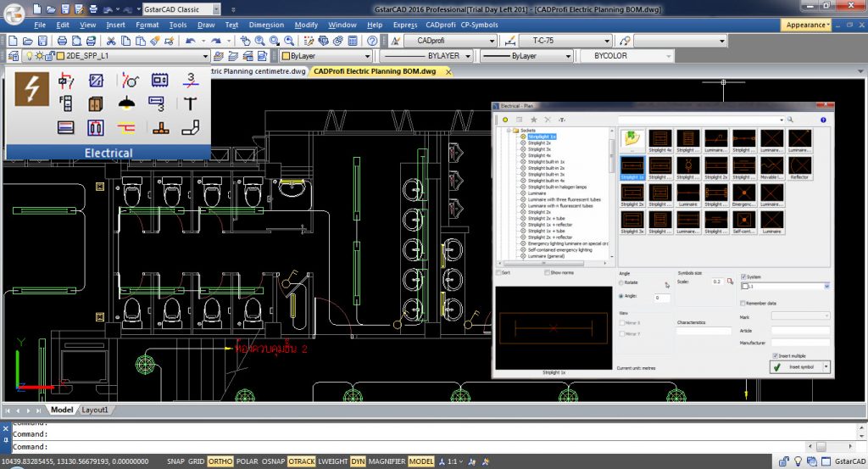Select 'Self-contained emergency lighting' tree row
The image size is (868, 469).
pos(559,249)
